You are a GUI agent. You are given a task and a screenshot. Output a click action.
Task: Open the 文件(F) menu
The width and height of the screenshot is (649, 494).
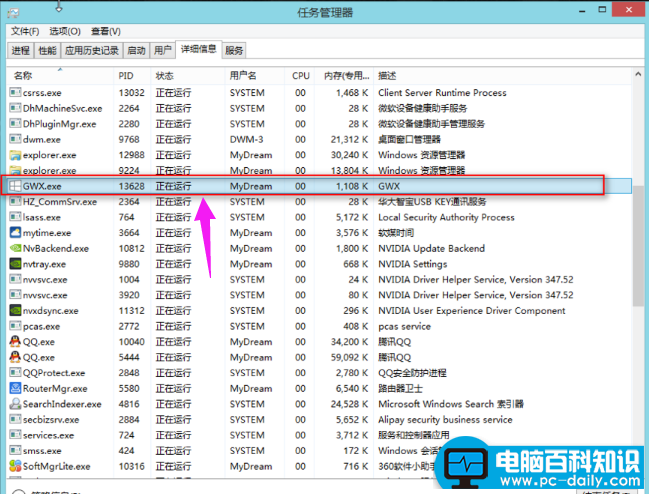(x=25, y=31)
